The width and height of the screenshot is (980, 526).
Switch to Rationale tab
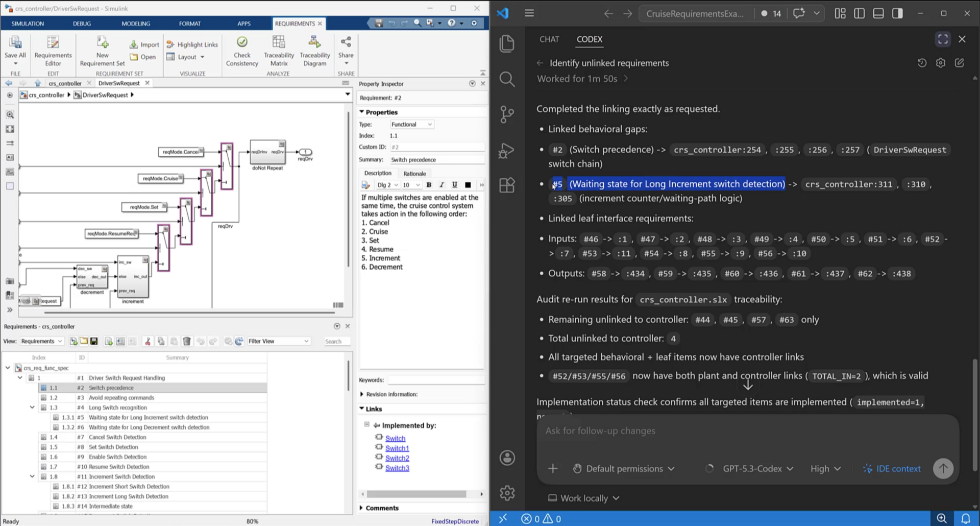point(414,174)
